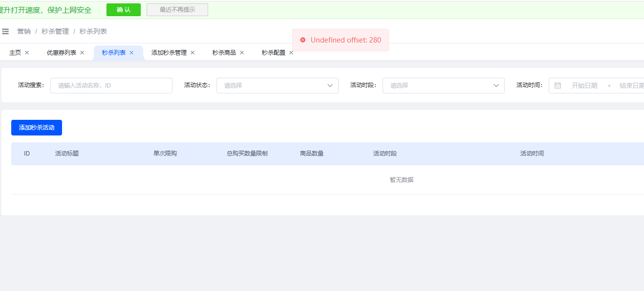Close the 添加秒杀管理 tab

click(x=193, y=52)
